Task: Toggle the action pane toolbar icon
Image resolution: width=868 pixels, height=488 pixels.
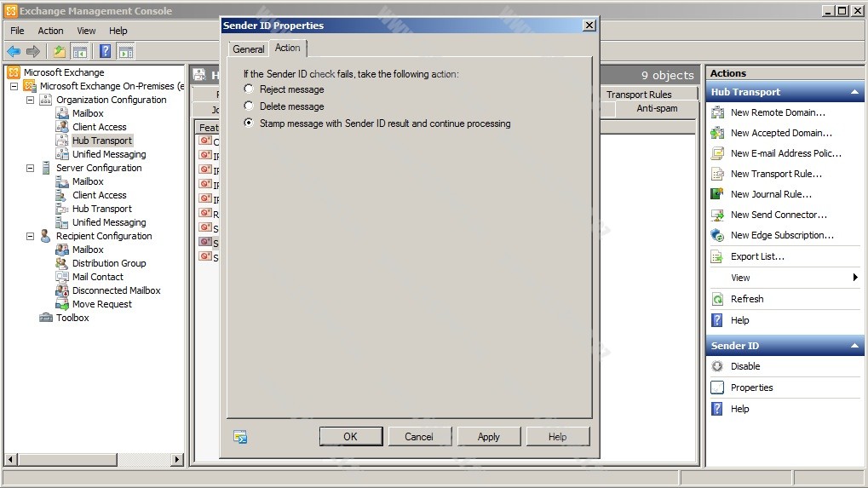Action: [x=126, y=52]
